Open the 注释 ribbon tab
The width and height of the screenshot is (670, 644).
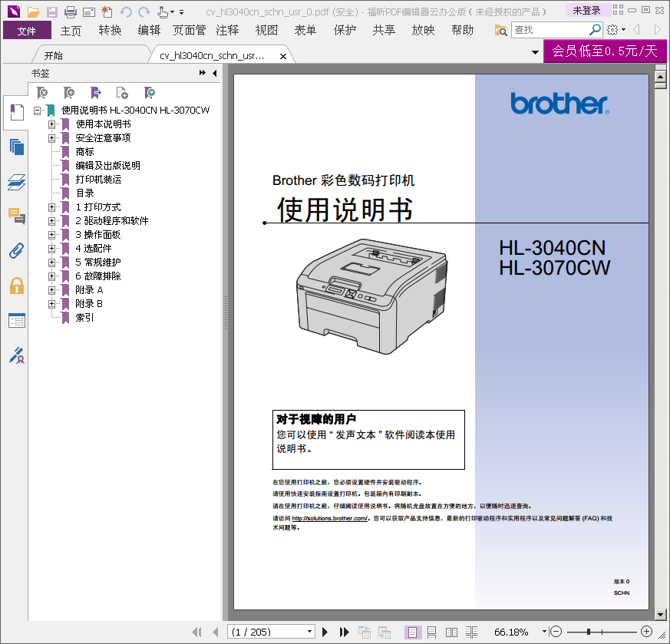[227, 31]
